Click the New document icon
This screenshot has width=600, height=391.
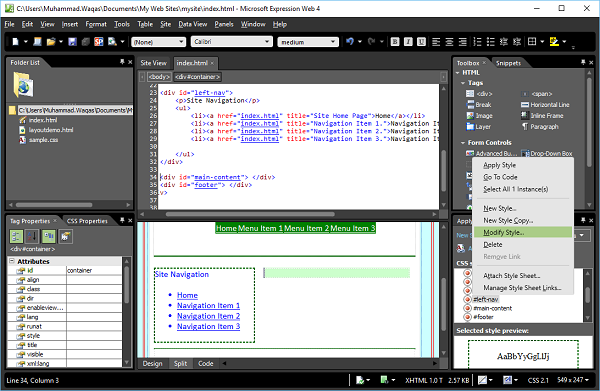tap(15, 42)
